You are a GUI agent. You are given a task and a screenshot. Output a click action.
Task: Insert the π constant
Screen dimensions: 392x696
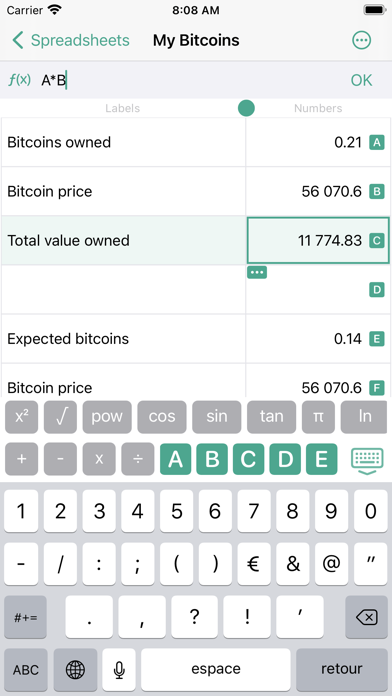[x=318, y=417]
